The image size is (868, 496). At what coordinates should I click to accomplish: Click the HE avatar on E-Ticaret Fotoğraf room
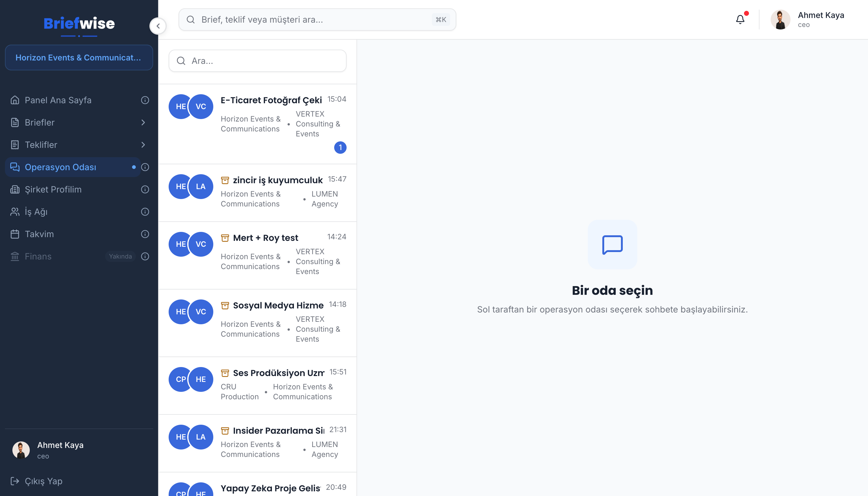point(180,107)
